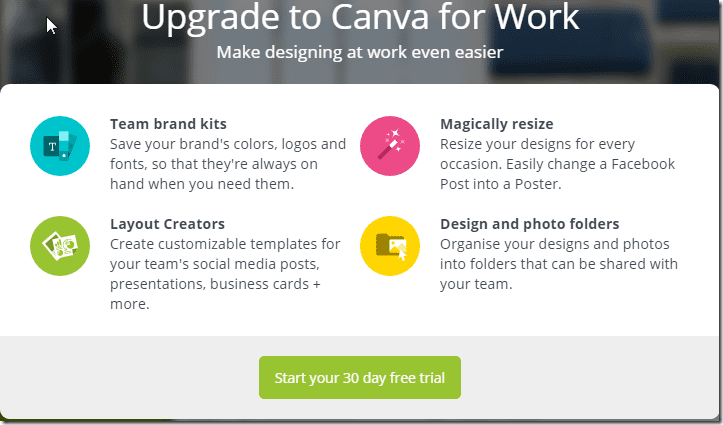Click the Make designing at work even easier subtitle
Screen dimensions: 723x425
point(360,52)
